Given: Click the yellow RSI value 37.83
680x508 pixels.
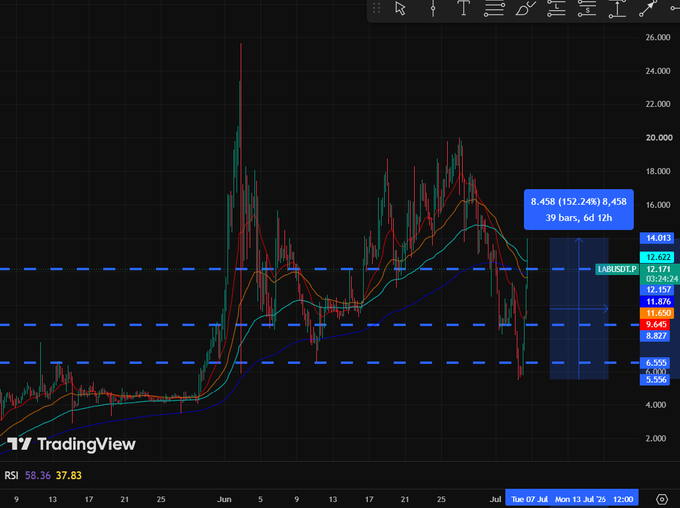Looking at the screenshot, I should point(69,475).
